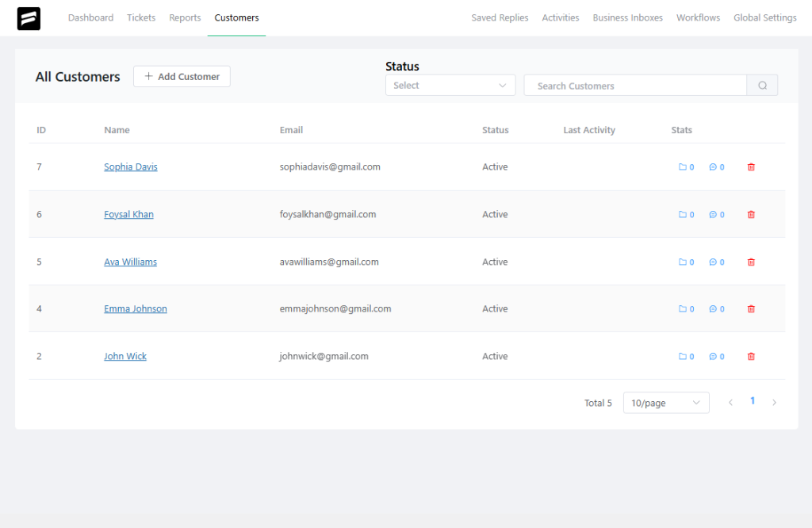This screenshot has height=528, width=812.
Task: Open Sophia Davis ticket folder count
Action: [x=686, y=167]
